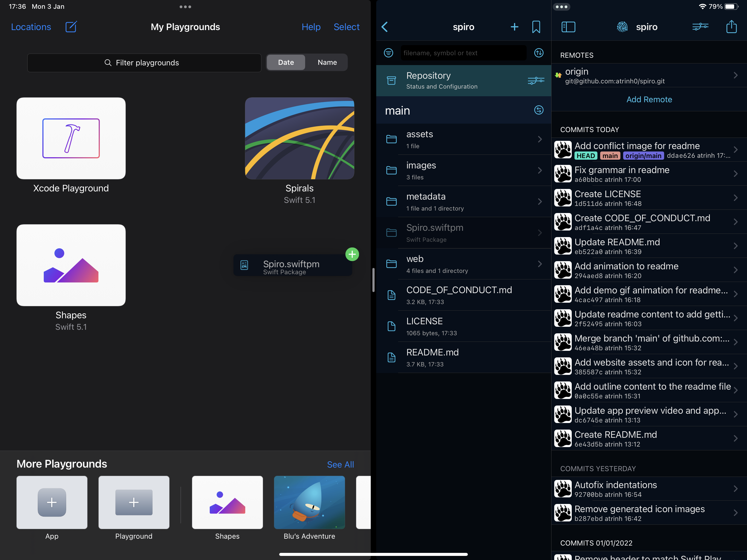
Task: Open origin remote details chevron
Action: pos(735,75)
